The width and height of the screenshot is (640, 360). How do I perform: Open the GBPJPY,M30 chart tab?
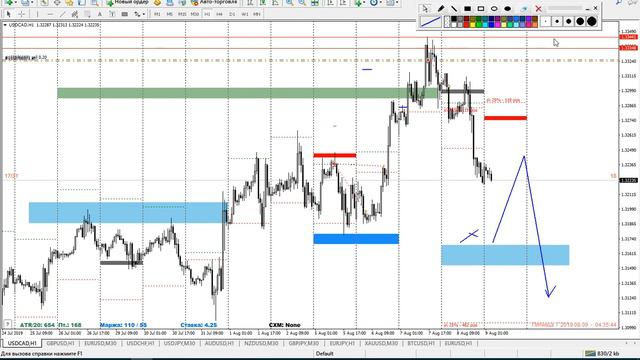point(303,344)
